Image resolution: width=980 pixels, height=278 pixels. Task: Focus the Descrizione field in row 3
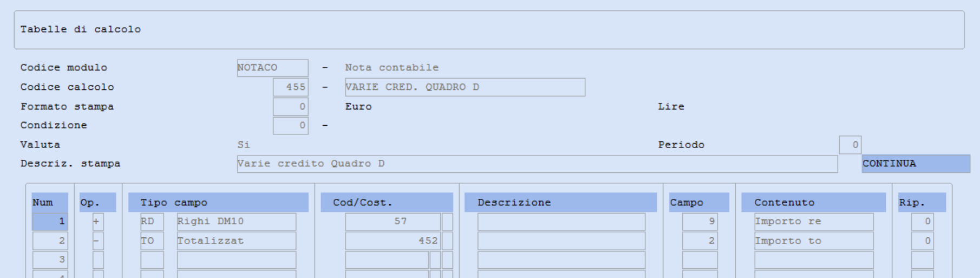pyautogui.click(x=561, y=260)
